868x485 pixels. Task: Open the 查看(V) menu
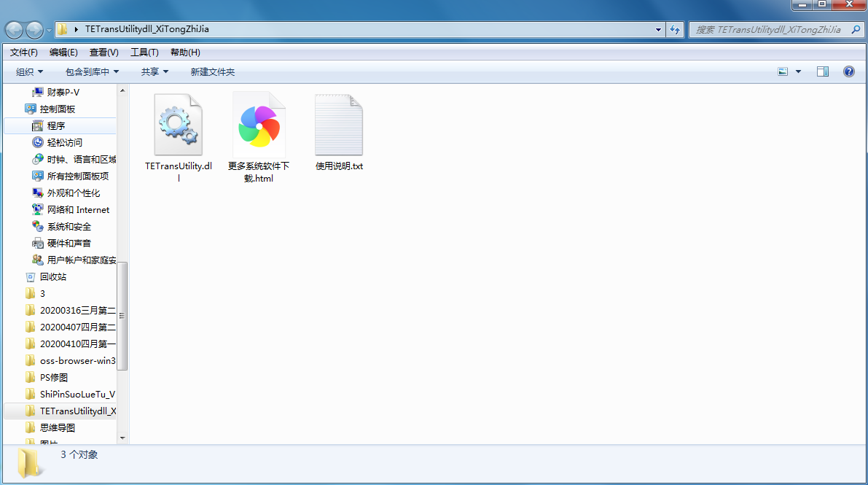coord(104,52)
